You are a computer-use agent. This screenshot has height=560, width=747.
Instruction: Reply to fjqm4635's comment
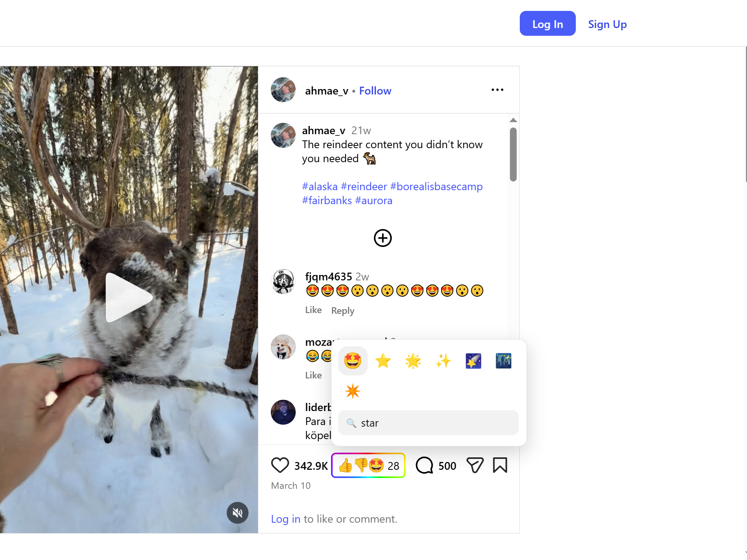(x=343, y=311)
